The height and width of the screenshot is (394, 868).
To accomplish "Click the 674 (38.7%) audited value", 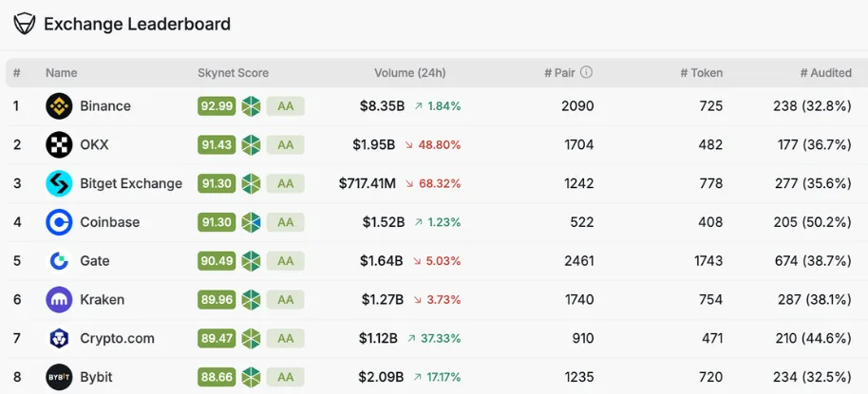I will coord(813,261).
